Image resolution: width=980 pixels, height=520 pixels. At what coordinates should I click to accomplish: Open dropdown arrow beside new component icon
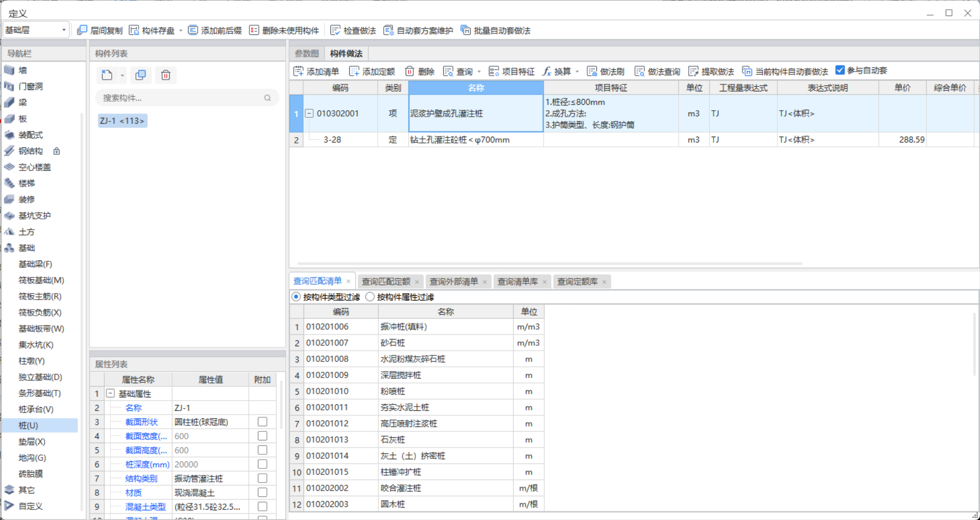coord(122,75)
